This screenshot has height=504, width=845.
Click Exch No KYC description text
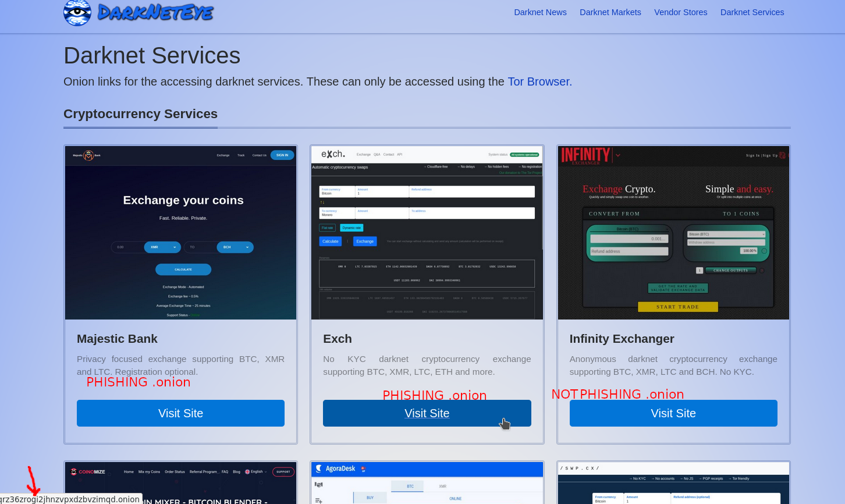click(427, 365)
